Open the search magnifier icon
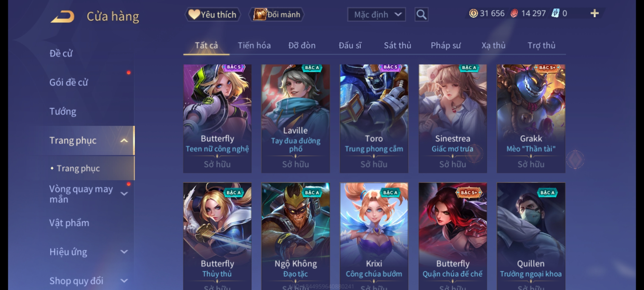Viewport: 644px width, 290px height. pyautogui.click(x=421, y=15)
